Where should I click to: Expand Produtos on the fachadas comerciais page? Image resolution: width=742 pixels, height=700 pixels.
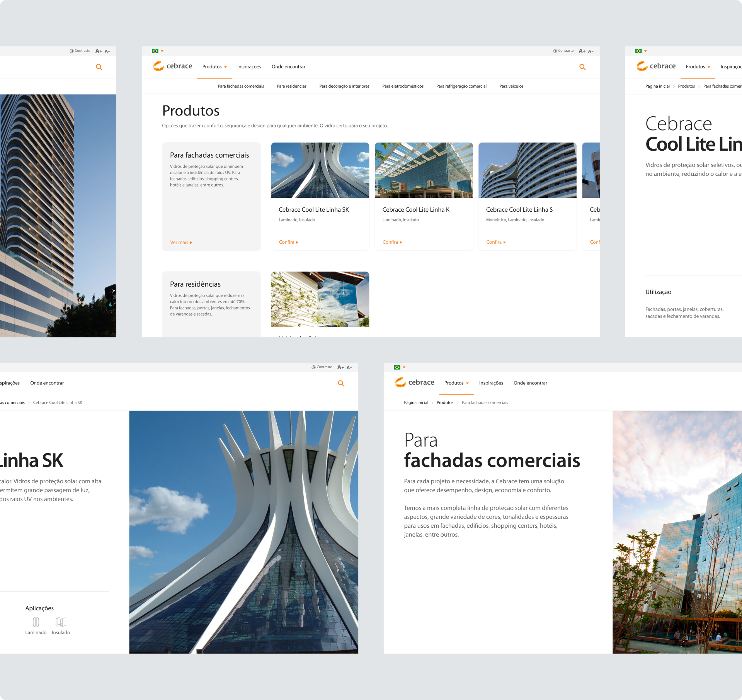tap(456, 383)
